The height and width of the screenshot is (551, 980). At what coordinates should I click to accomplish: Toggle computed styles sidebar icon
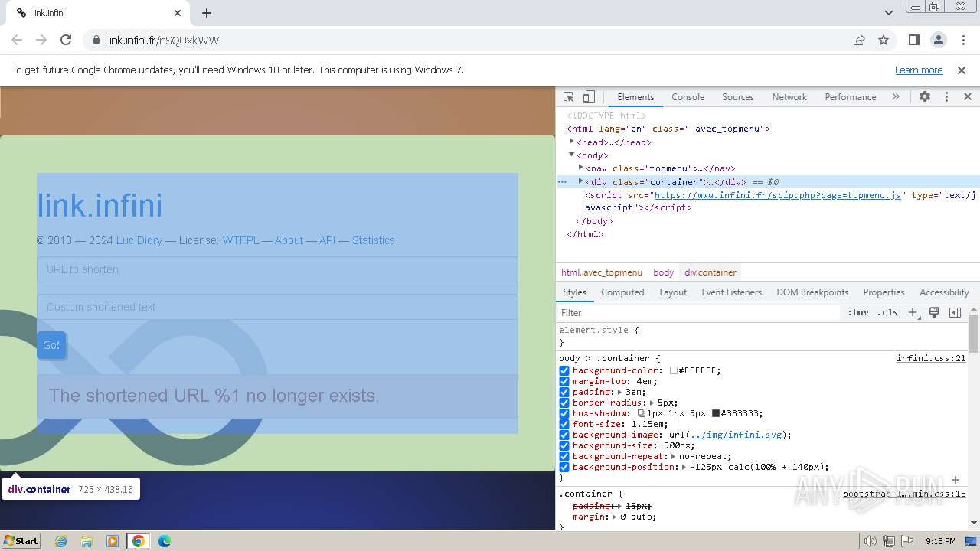tap(955, 312)
